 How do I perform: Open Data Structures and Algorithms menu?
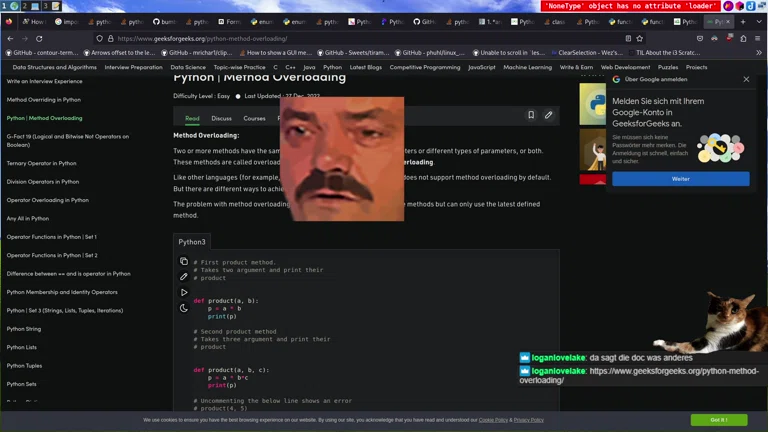[x=54, y=67]
